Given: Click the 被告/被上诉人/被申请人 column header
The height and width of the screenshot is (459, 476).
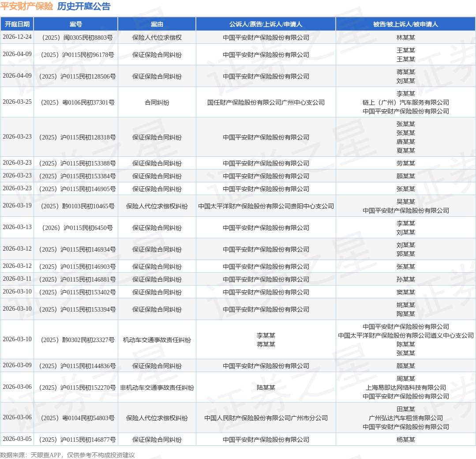Looking at the screenshot, I should coord(405,24).
